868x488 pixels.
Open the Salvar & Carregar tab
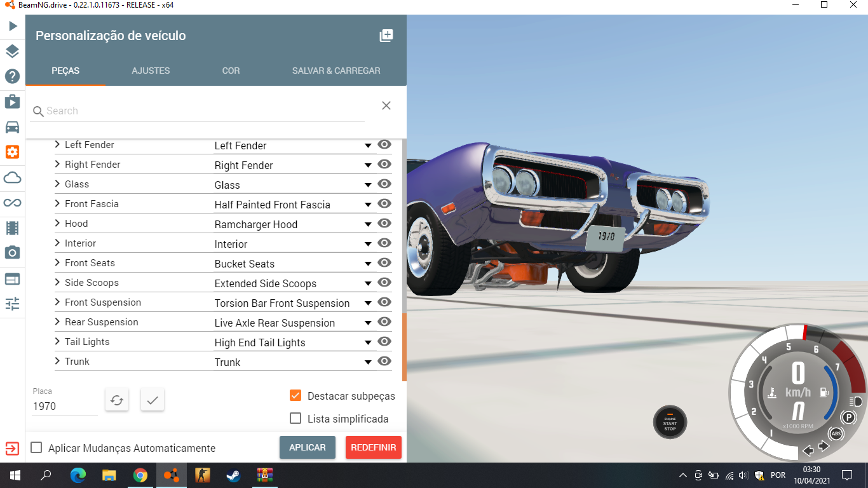(x=336, y=71)
